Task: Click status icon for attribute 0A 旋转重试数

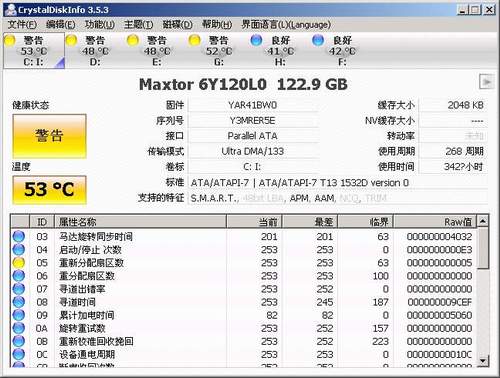Action: (x=19, y=328)
